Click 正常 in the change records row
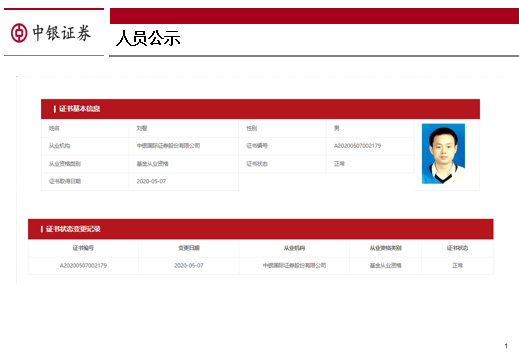The width and height of the screenshot is (519, 360). [457, 266]
